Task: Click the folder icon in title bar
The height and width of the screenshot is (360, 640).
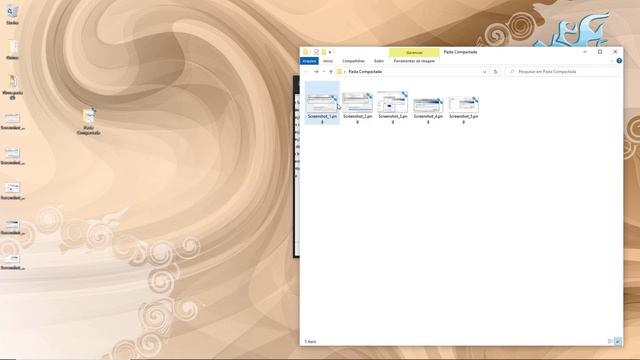Action: click(x=305, y=52)
